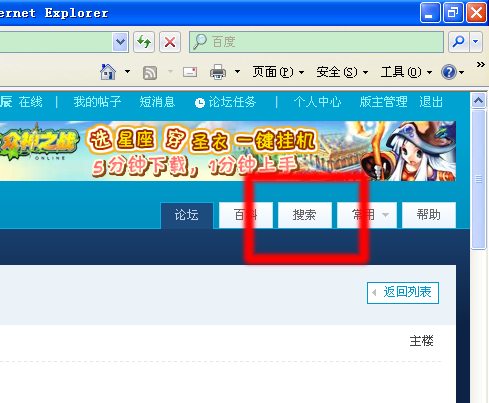Click the search magnifier button in toolbar

459,42
